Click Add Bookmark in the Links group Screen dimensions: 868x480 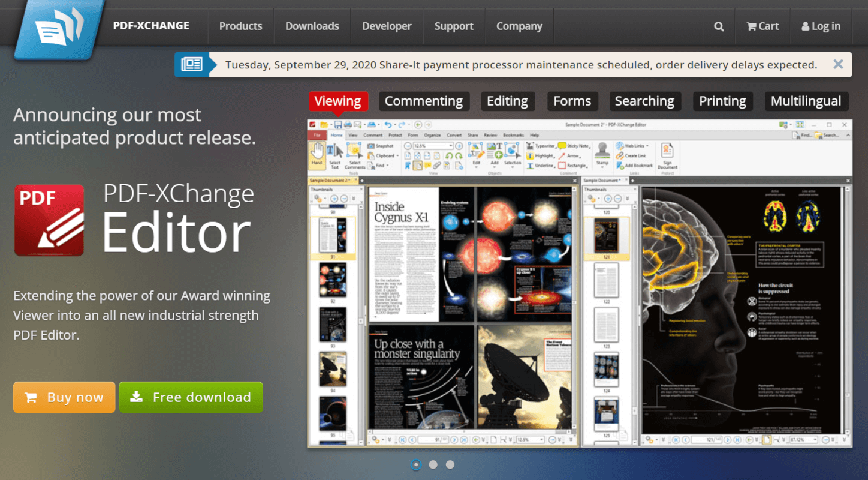pos(634,165)
